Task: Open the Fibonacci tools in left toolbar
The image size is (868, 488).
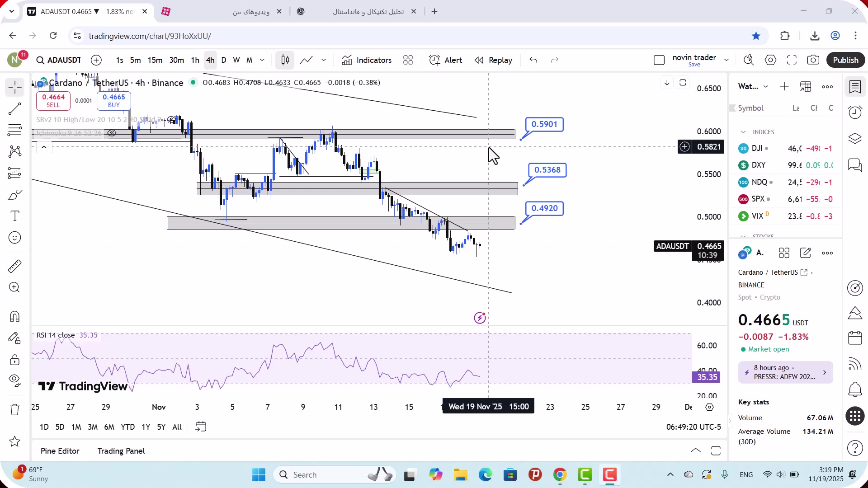Action: tap(14, 130)
